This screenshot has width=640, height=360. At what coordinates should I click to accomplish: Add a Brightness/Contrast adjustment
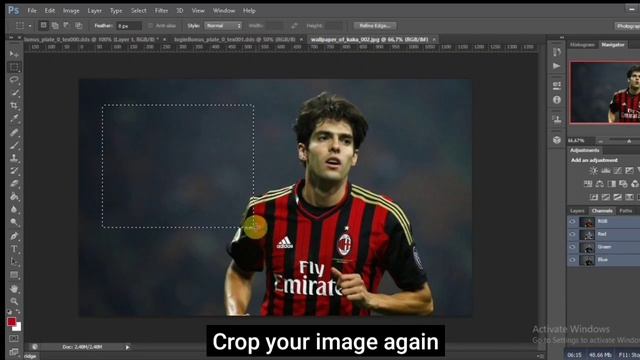(x=594, y=171)
